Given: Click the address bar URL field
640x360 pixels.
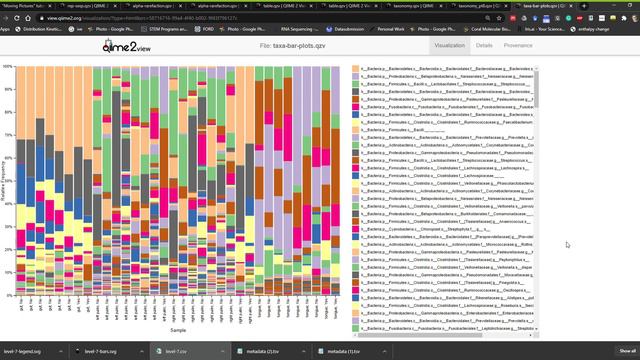Looking at the screenshot, I should pyautogui.click(x=261, y=18).
